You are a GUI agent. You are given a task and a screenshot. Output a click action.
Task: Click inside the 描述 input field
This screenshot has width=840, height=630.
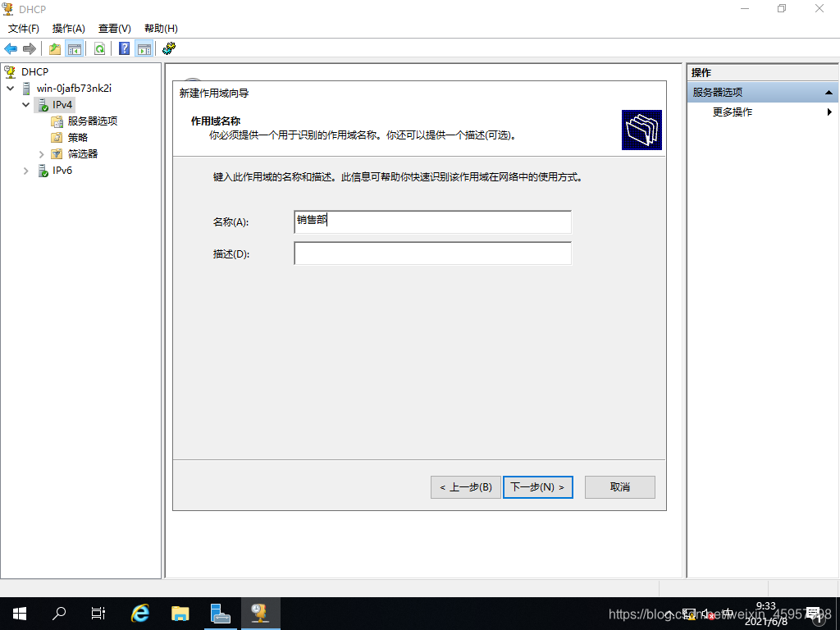[432, 253]
